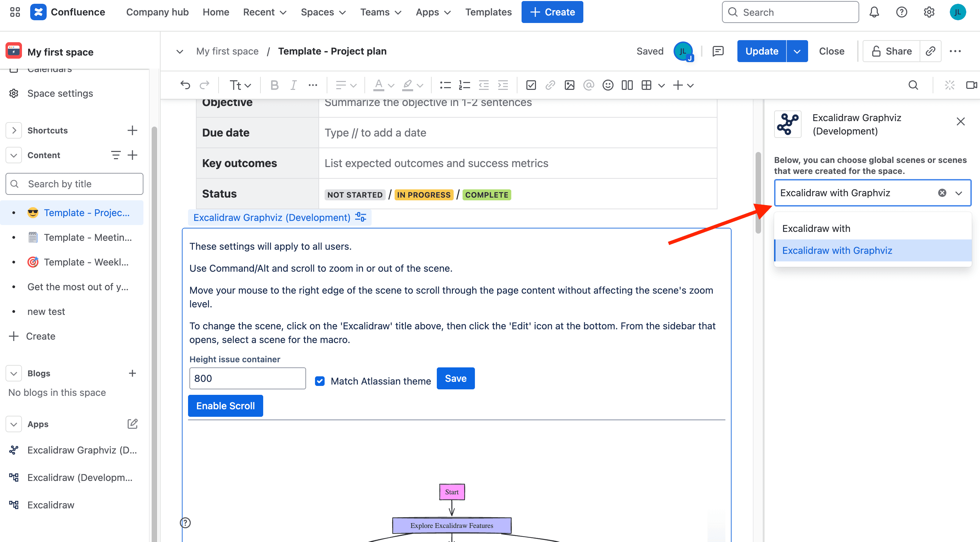Image resolution: width=980 pixels, height=542 pixels.
Task: Open the Update button dropdown arrow
Action: click(x=797, y=51)
